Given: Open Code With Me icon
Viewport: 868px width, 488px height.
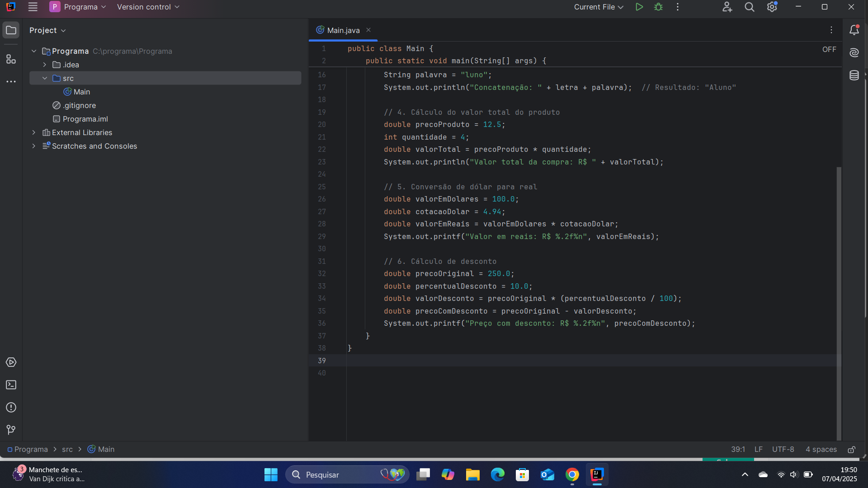Looking at the screenshot, I should click(x=727, y=7).
